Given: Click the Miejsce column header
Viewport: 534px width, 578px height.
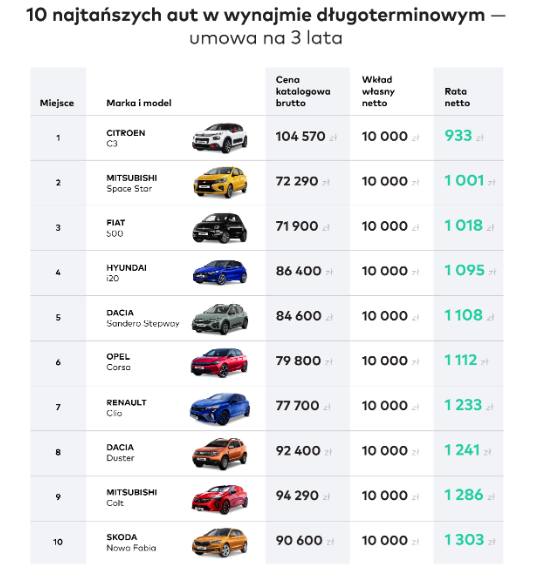Looking at the screenshot, I should click(x=57, y=103).
